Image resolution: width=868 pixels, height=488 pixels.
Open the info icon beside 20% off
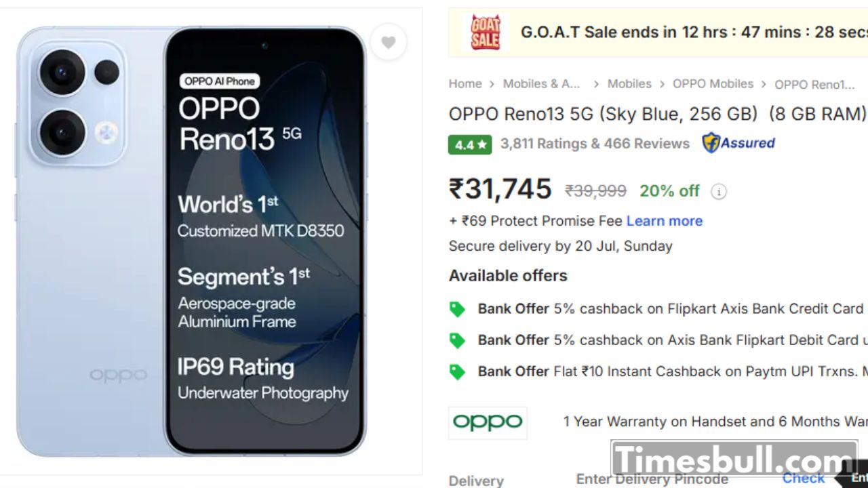coord(718,192)
